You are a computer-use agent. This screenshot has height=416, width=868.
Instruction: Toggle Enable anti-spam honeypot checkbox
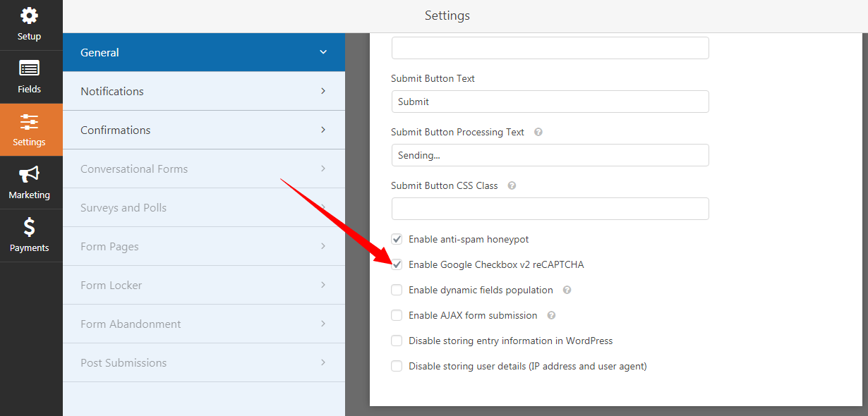click(x=397, y=239)
